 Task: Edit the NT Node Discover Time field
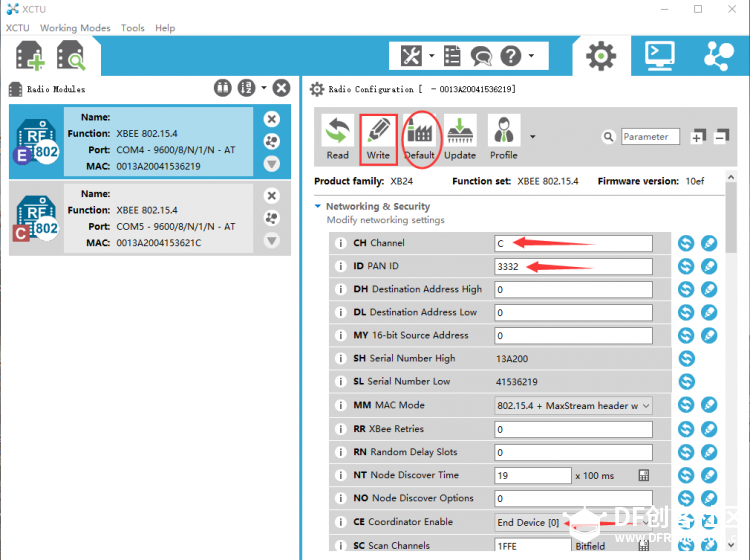pyautogui.click(x=533, y=475)
